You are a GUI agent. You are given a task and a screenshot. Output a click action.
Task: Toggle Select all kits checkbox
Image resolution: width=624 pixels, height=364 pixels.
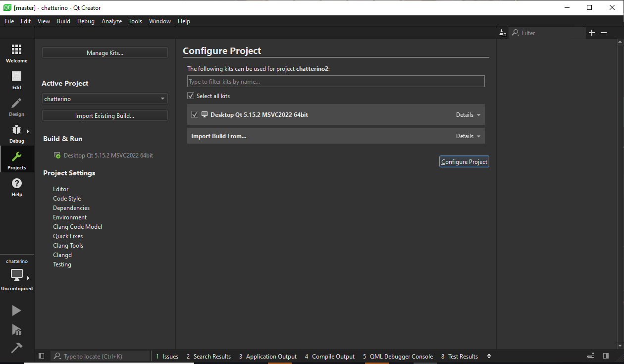(191, 96)
